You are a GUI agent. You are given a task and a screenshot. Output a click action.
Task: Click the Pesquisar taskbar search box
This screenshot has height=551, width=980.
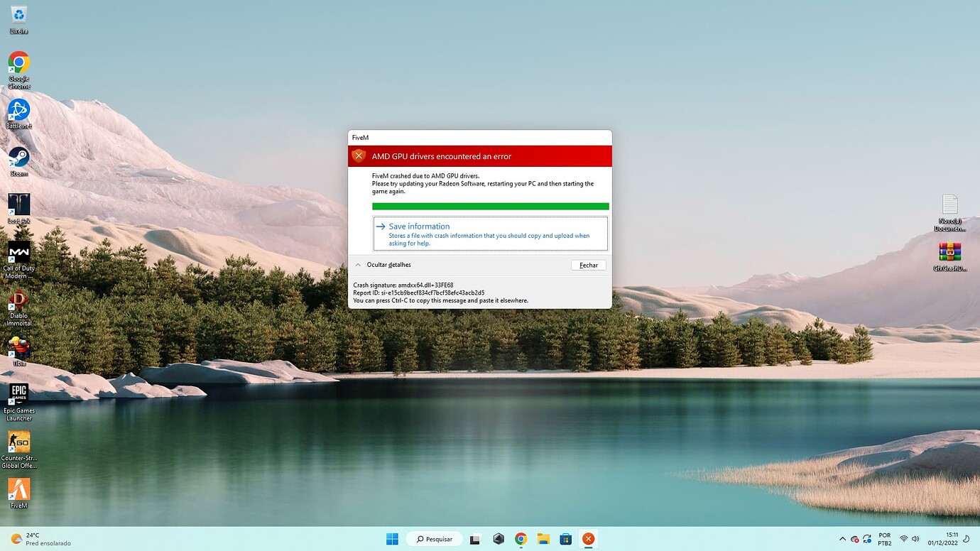coord(434,539)
